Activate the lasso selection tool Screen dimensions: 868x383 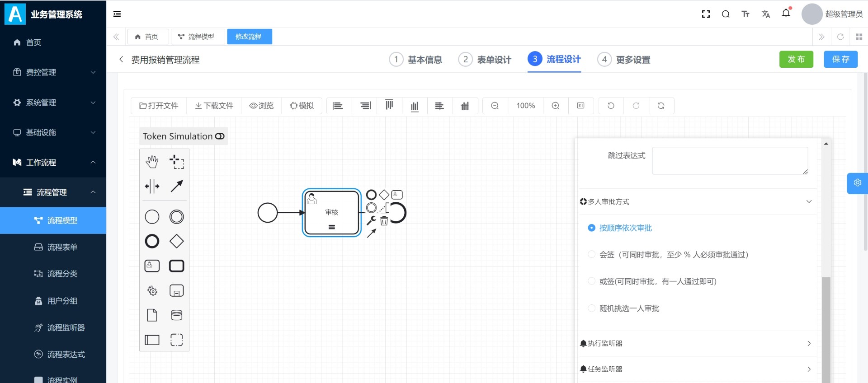[x=176, y=162]
